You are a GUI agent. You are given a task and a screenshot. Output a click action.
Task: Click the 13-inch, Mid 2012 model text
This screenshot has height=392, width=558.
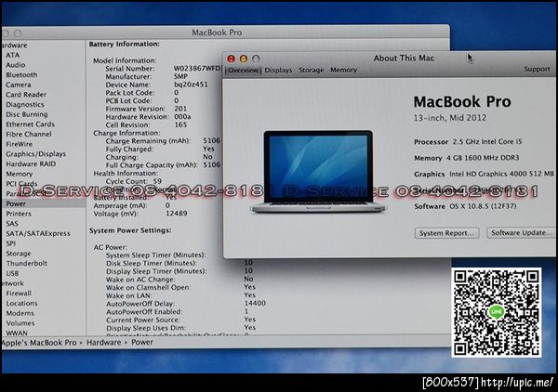pyautogui.click(x=450, y=118)
